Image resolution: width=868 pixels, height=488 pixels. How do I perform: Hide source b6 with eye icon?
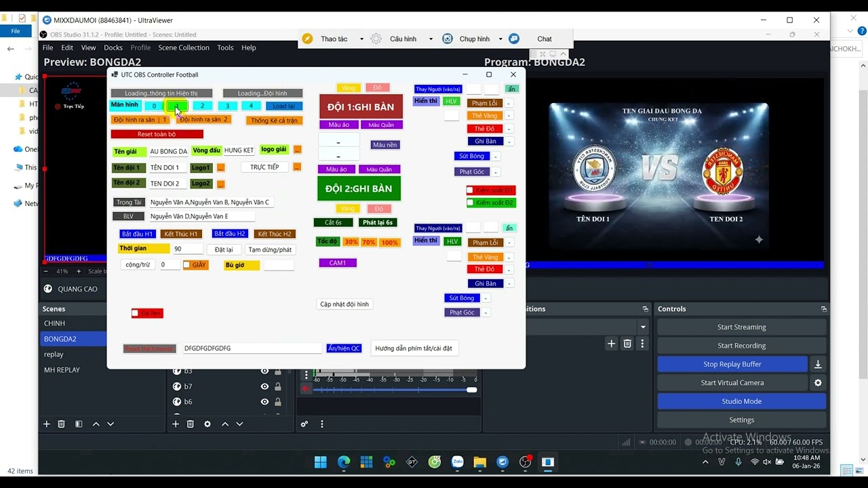click(x=264, y=402)
